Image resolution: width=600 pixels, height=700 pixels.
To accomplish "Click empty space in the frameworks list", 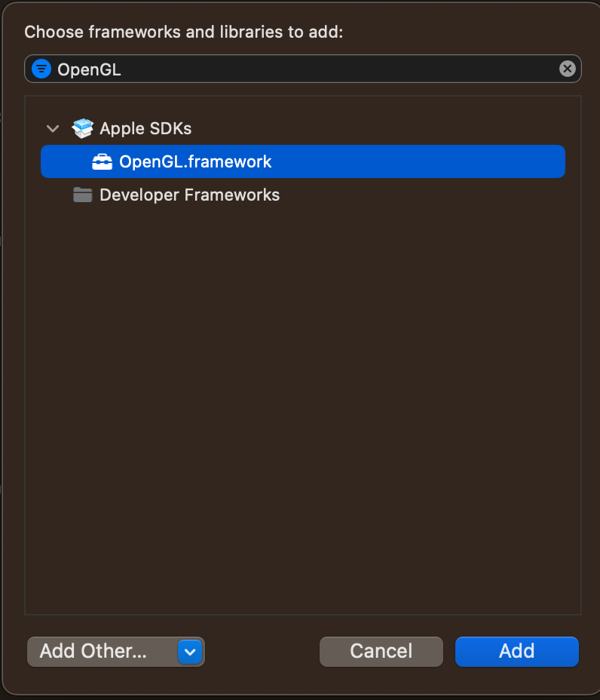I will point(303,402).
